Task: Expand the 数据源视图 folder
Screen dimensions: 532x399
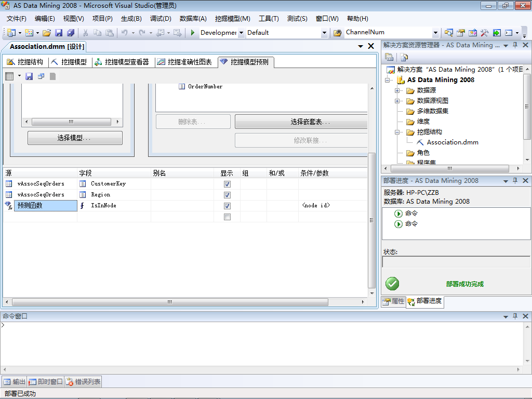Action: (x=397, y=101)
